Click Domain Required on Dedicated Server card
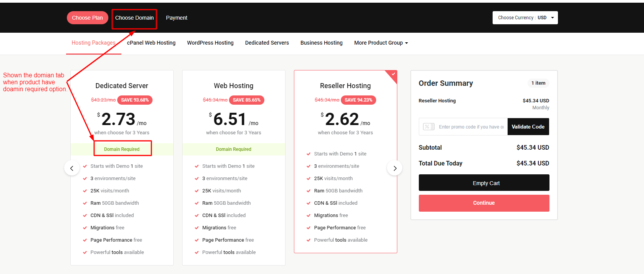 tap(122, 149)
